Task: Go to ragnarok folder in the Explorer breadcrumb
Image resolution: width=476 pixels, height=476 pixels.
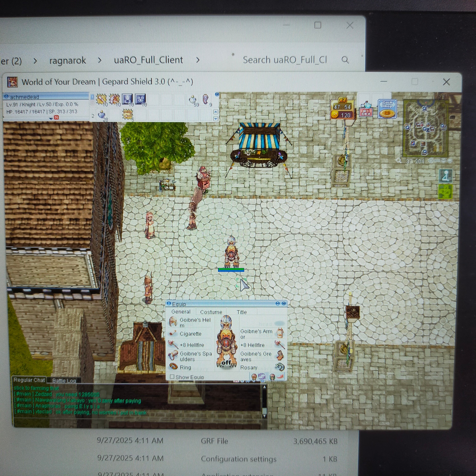Action: [67, 60]
